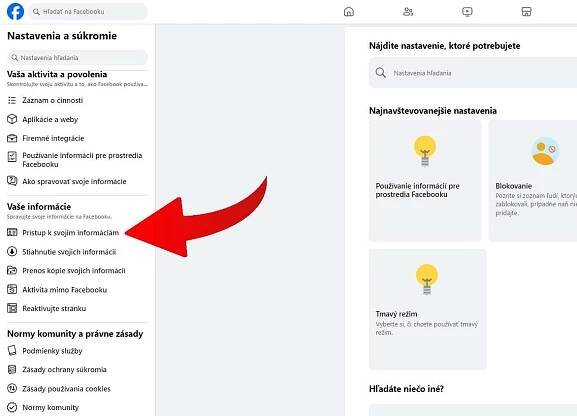Click the Záznam o činnosti list icon
The width and height of the screenshot is (577, 416).
(x=12, y=100)
